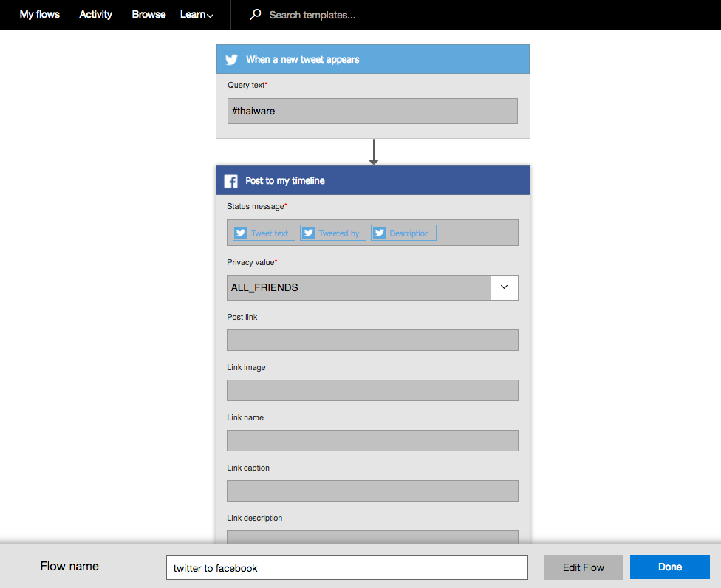Image resolution: width=721 pixels, height=588 pixels.
Task: Click the 'Flow name' label
Action: coord(69,567)
